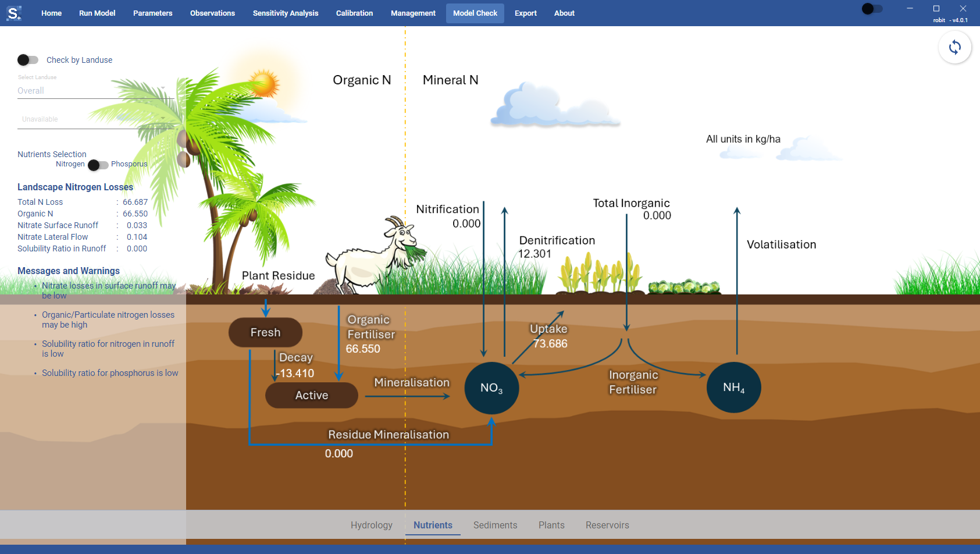
Task: Switch to the Hydrology tab
Action: tap(372, 525)
